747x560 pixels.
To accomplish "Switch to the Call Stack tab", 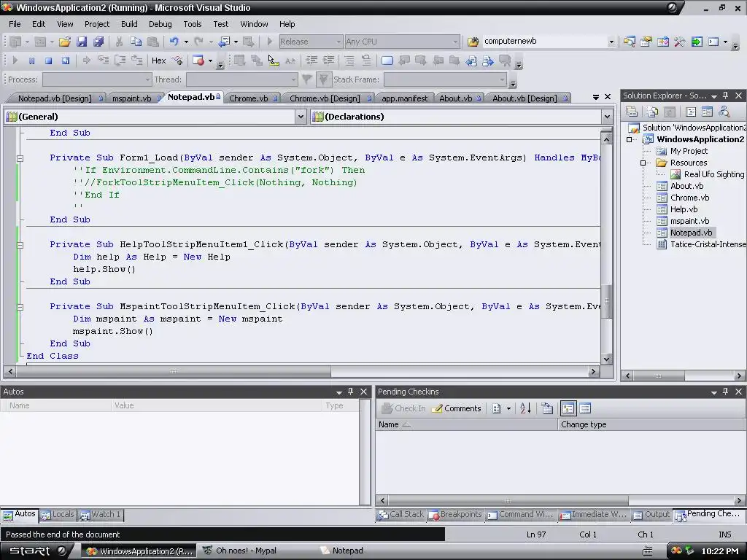I will pos(401,514).
